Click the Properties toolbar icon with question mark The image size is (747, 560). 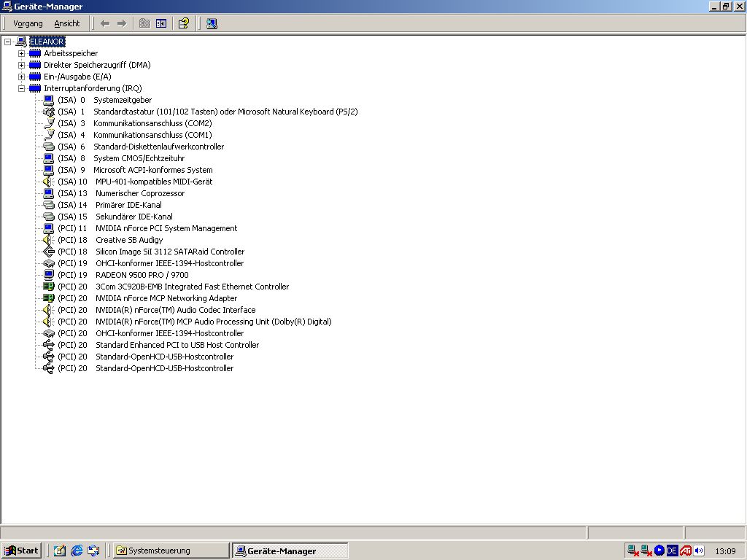184,23
